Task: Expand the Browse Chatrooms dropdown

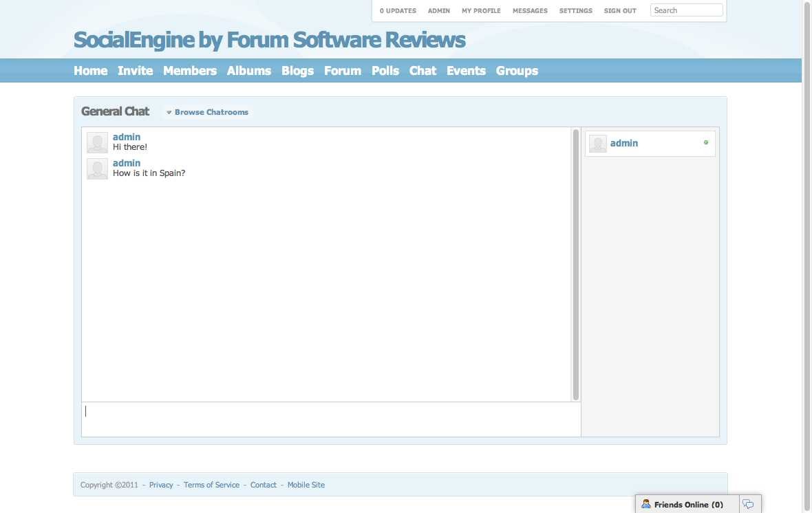Action: click(x=207, y=112)
